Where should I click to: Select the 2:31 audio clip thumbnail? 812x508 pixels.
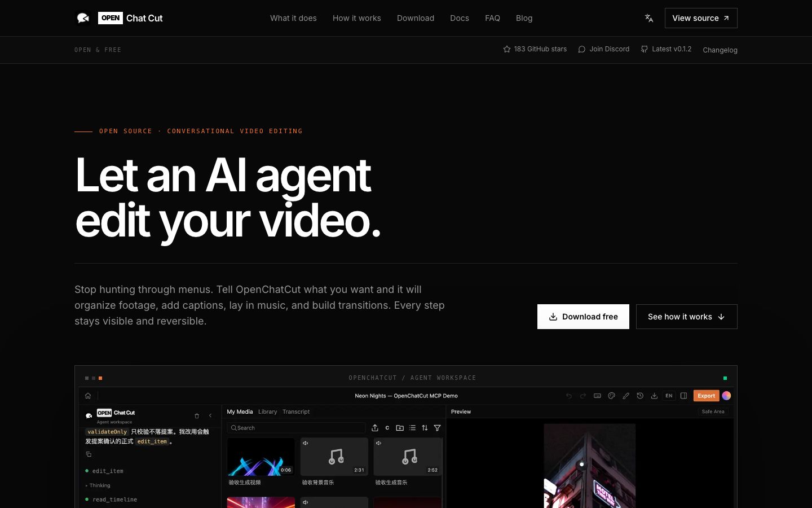[334, 457]
